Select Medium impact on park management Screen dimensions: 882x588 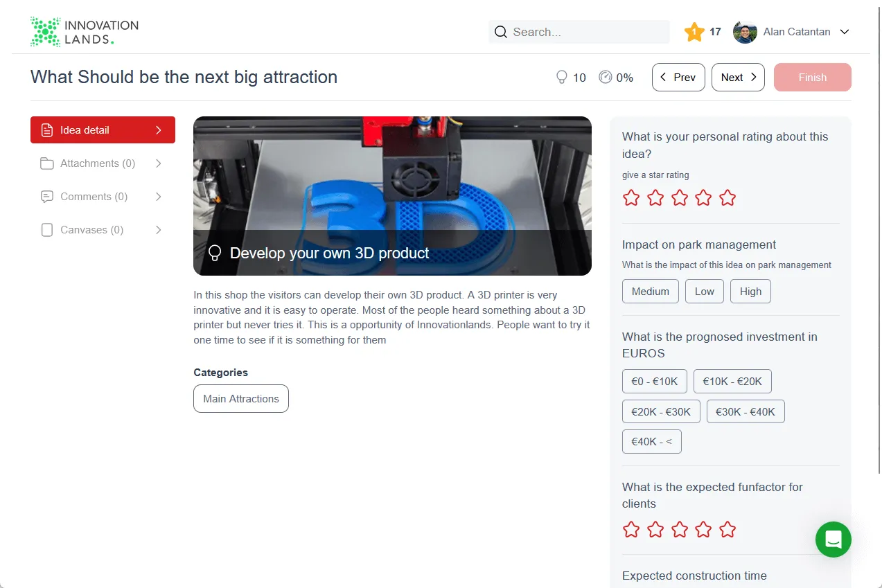tap(651, 292)
